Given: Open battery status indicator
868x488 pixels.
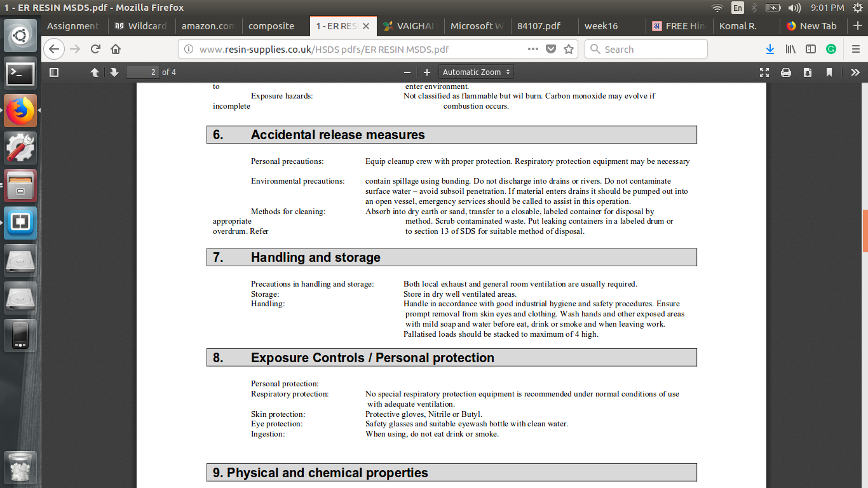Looking at the screenshot, I should [773, 8].
